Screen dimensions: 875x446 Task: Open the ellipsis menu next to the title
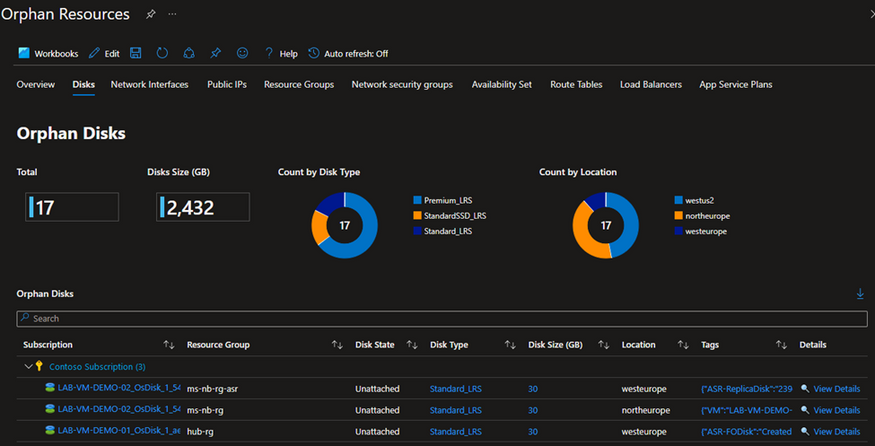[x=172, y=15]
